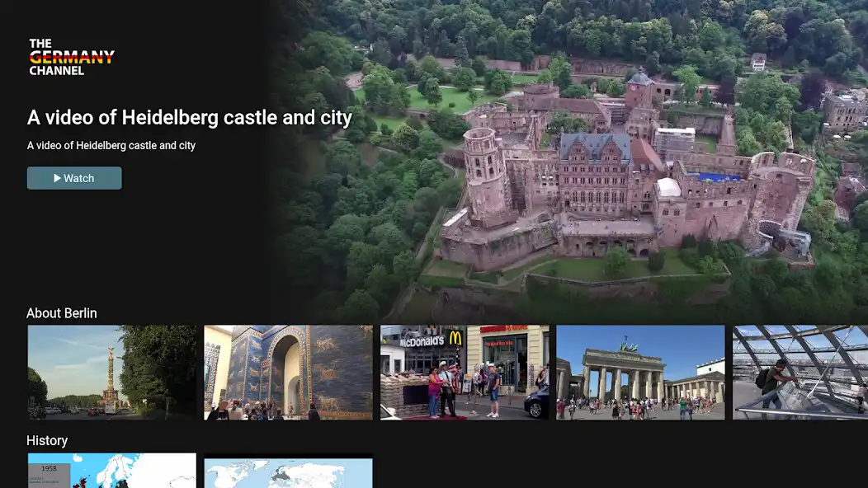This screenshot has width=868, height=488.
Task: Play the Brandenburg Gate video
Action: [640, 372]
